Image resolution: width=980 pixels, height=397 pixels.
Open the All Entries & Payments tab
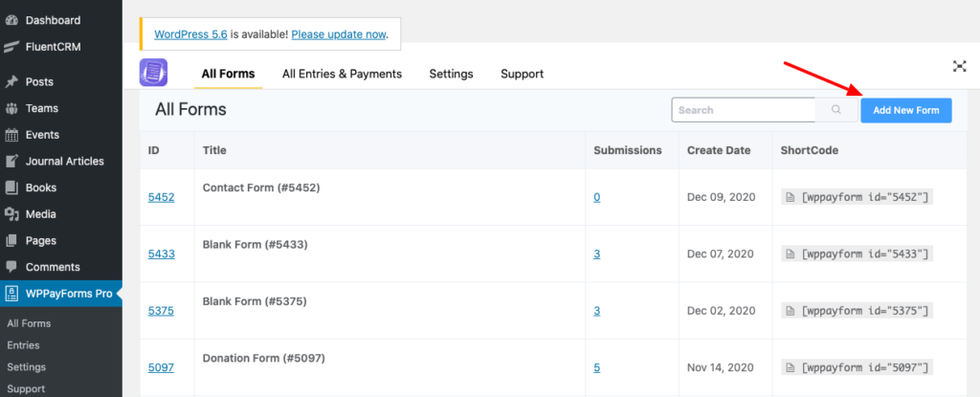click(x=342, y=74)
